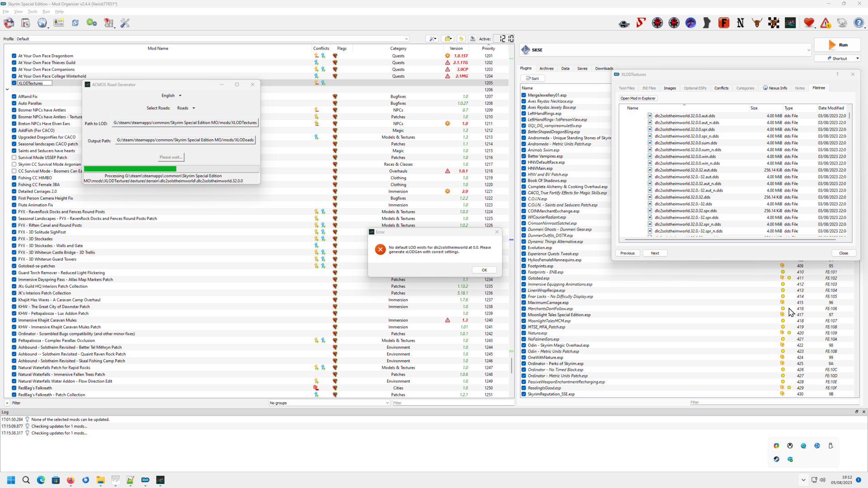Click the Run button
868x488 pixels.
click(838, 45)
